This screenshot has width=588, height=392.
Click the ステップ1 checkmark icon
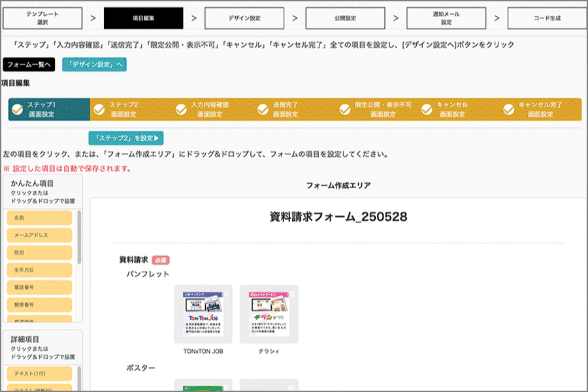[18, 109]
